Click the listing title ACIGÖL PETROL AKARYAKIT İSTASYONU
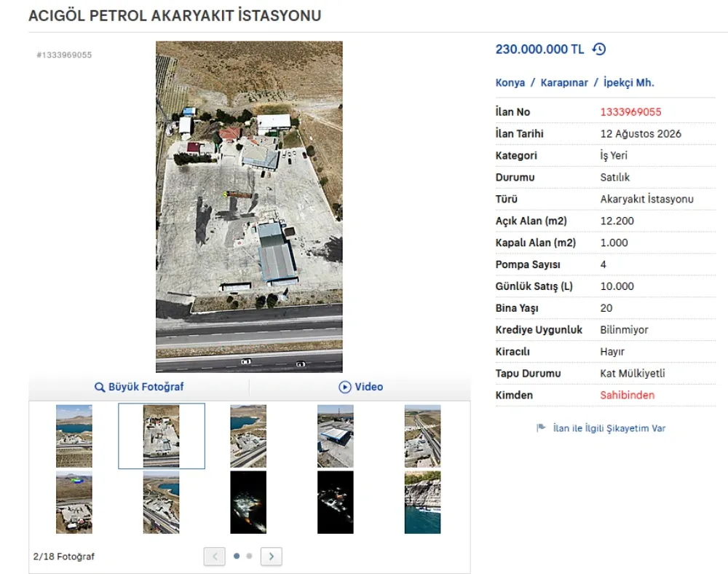The width and height of the screenshot is (728, 574). [x=175, y=16]
